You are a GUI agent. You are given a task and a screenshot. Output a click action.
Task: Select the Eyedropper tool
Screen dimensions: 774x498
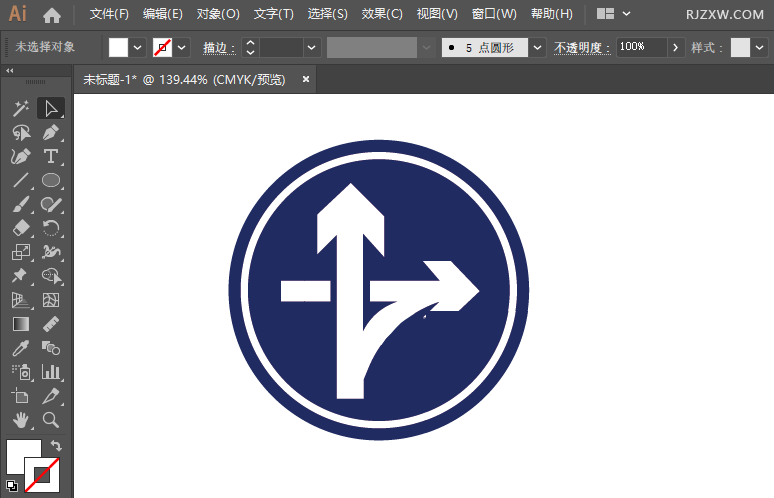point(21,348)
